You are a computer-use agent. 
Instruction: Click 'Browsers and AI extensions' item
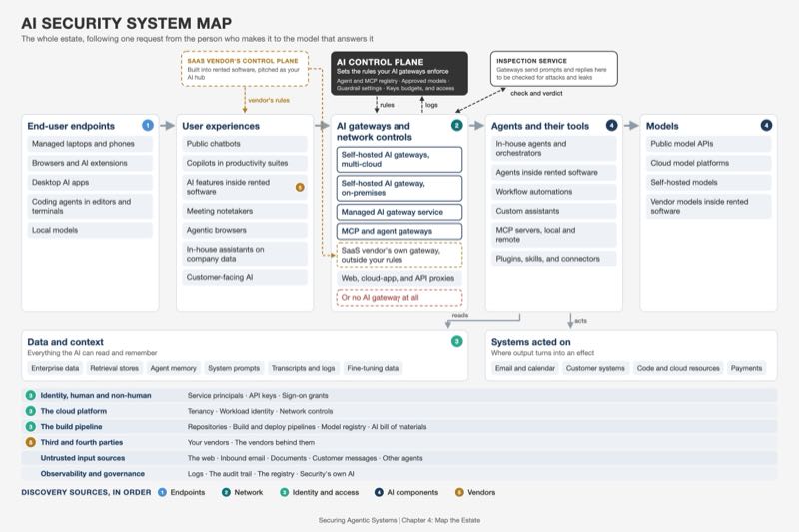[90, 163]
